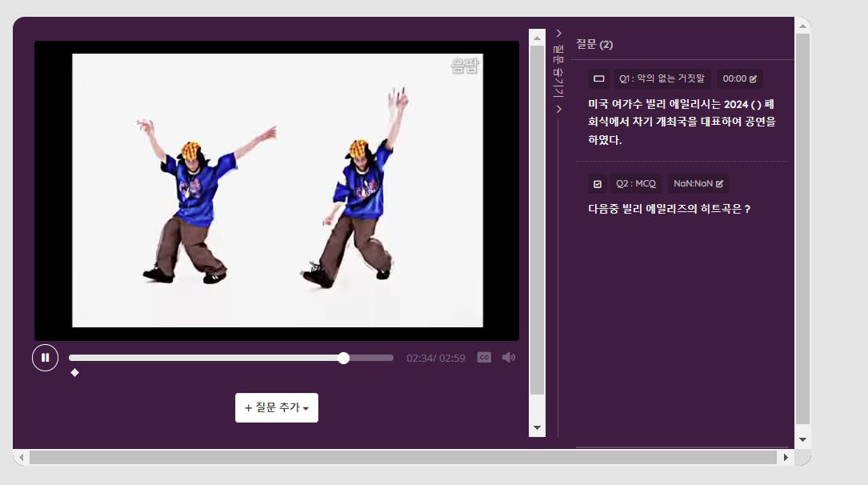The image size is (868, 485).
Task: Toggle closed captions CC button
Action: [x=484, y=358]
